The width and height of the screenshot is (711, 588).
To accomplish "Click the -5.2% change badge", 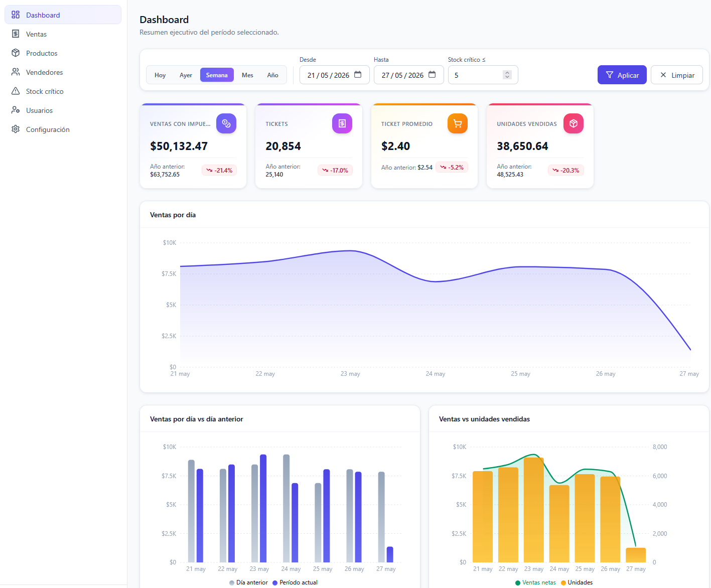I will tap(452, 168).
